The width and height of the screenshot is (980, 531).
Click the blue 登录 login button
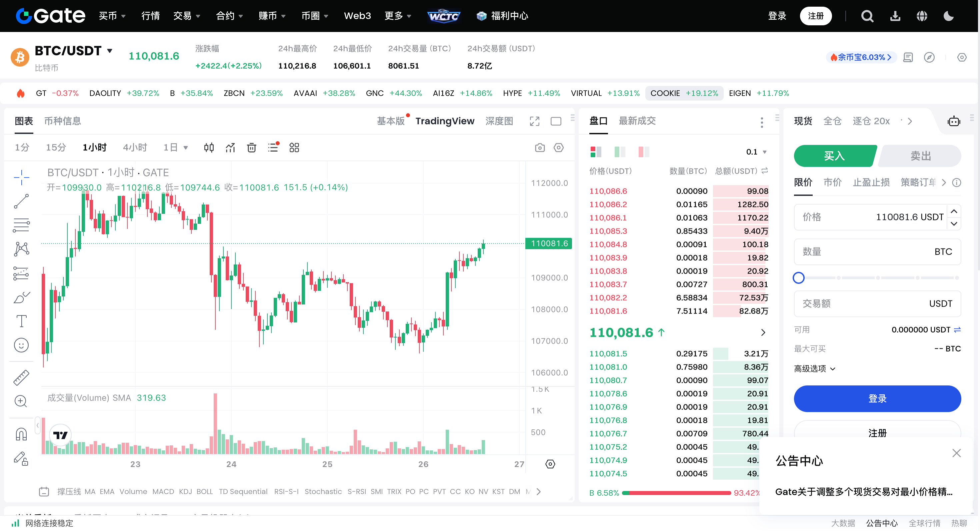(877, 398)
